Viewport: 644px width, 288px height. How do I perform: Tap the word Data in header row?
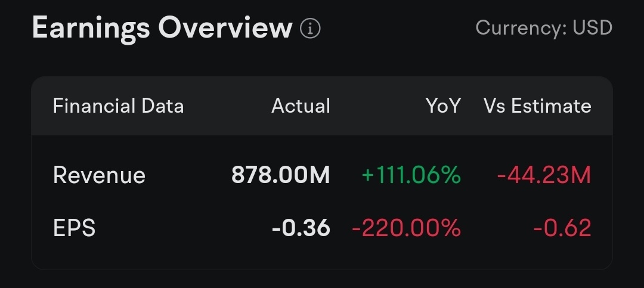(163, 106)
